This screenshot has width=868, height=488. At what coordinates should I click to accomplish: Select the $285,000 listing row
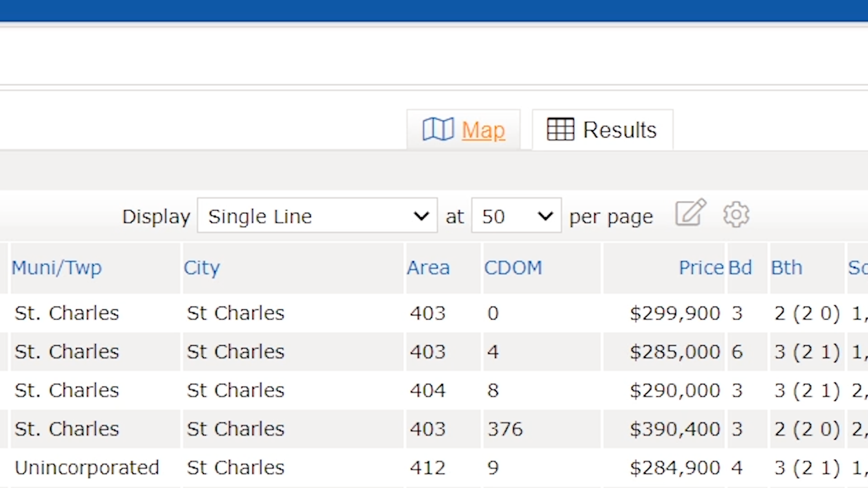tap(675, 352)
